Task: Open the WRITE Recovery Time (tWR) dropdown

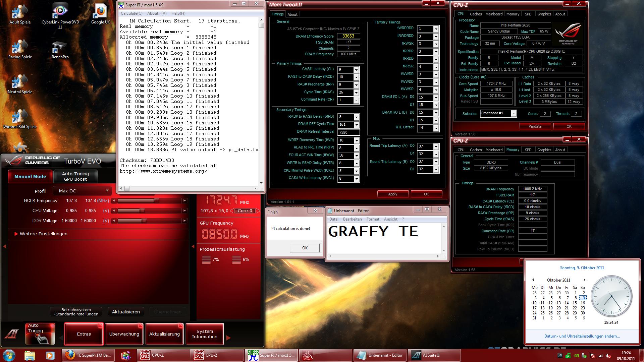Action: [356, 140]
